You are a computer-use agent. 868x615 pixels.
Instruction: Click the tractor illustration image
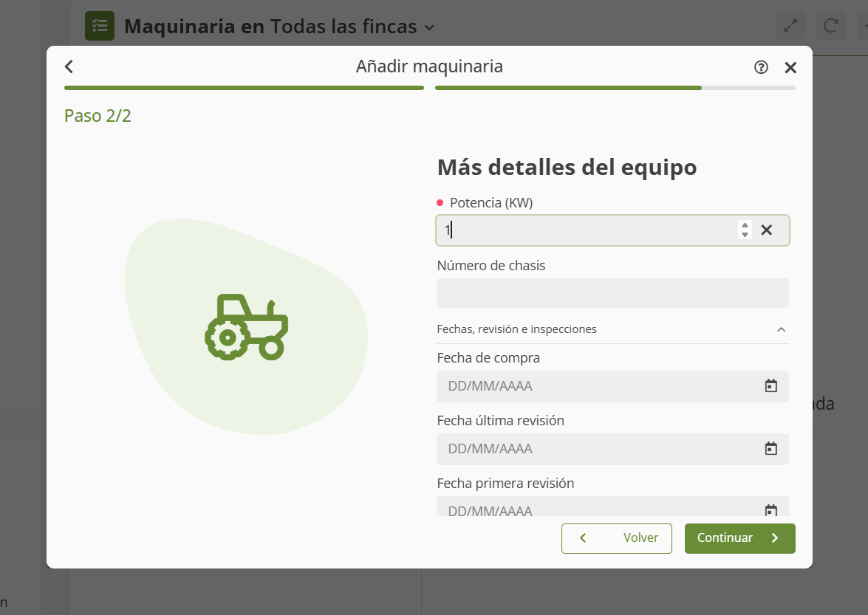click(x=246, y=327)
